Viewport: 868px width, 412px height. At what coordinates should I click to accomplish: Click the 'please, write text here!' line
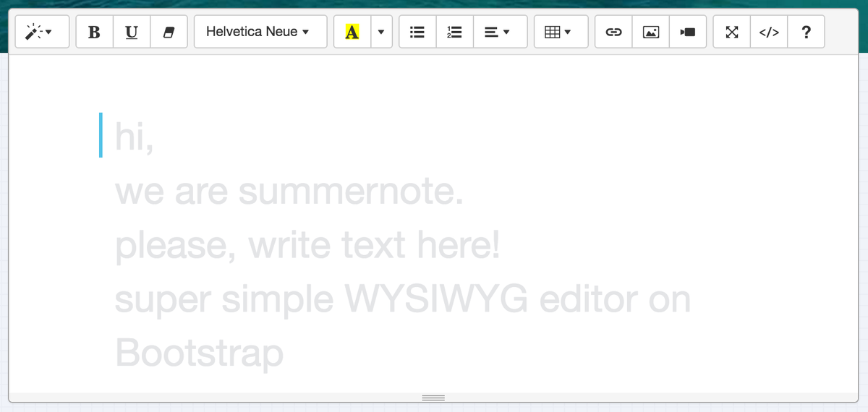[307, 246]
